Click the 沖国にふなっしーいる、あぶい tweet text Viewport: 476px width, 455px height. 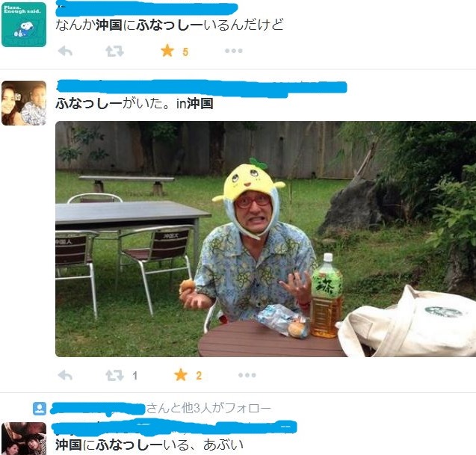click(x=149, y=445)
